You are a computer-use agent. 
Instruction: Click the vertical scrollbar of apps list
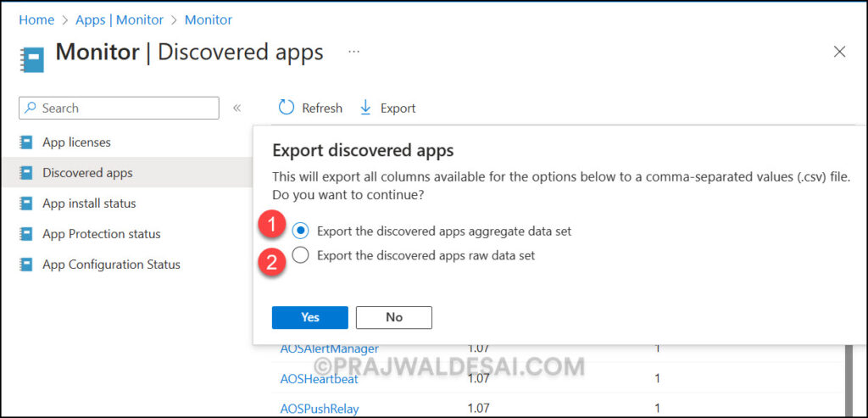[x=849, y=381]
